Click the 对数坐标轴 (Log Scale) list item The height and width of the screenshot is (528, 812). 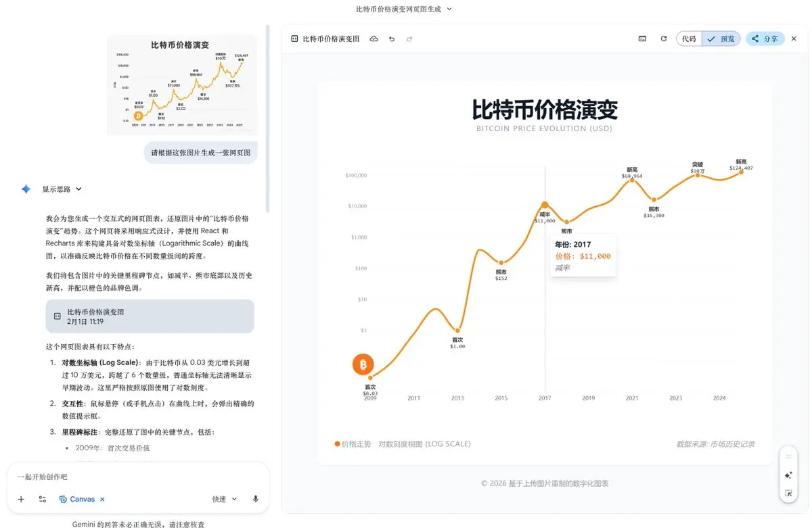[x=157, y=375]
